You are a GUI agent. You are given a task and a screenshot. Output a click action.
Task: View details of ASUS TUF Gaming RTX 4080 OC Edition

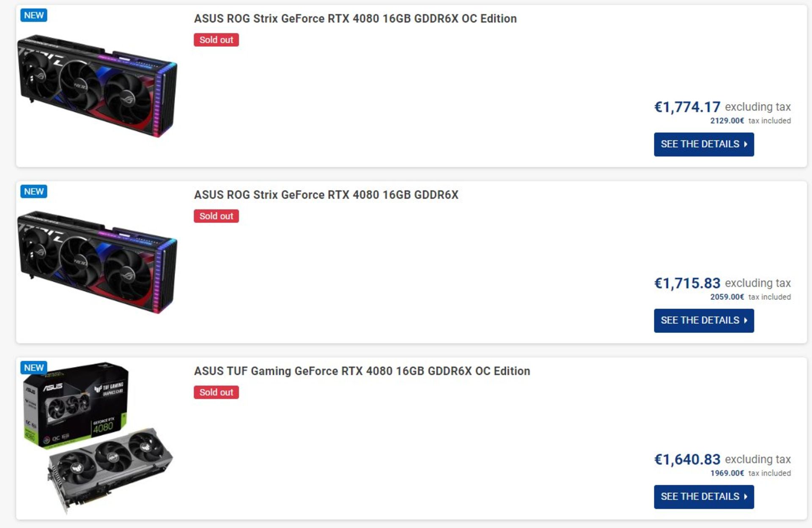click(703, 497)
